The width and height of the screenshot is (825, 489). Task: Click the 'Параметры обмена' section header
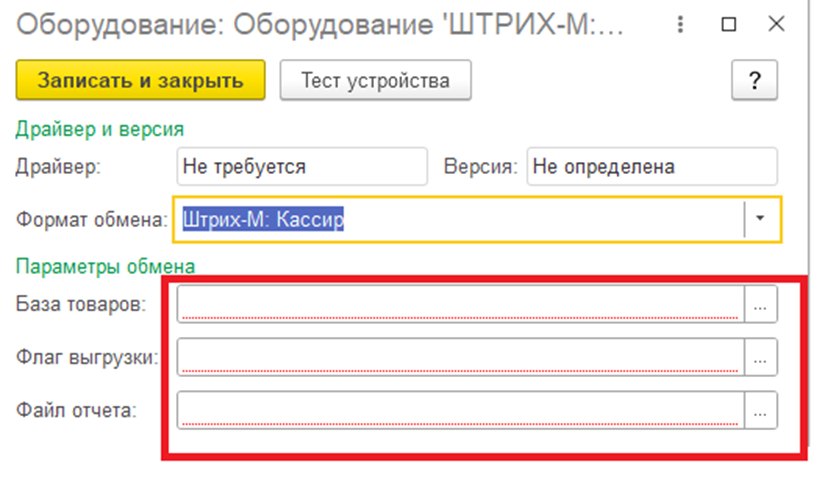click(x=105, y=266)
